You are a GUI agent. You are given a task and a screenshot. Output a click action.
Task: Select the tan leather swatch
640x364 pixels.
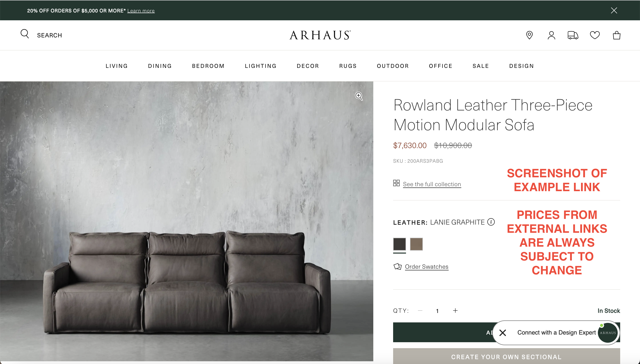tap(416, 244)
